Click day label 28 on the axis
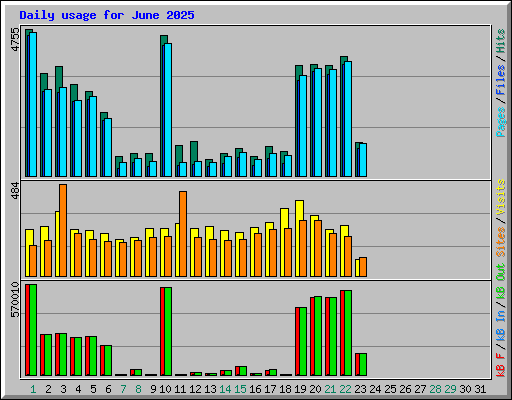 tap(435, 389)
